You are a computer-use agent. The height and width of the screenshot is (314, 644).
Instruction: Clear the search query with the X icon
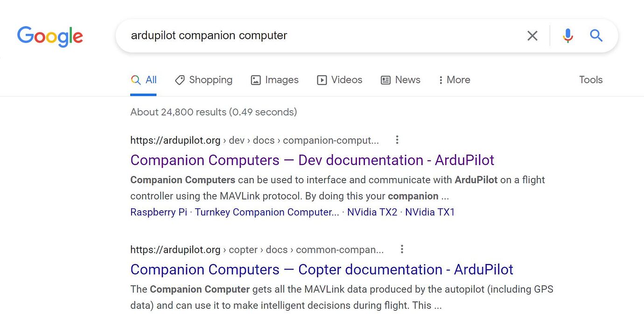click(x=532, y=35)
